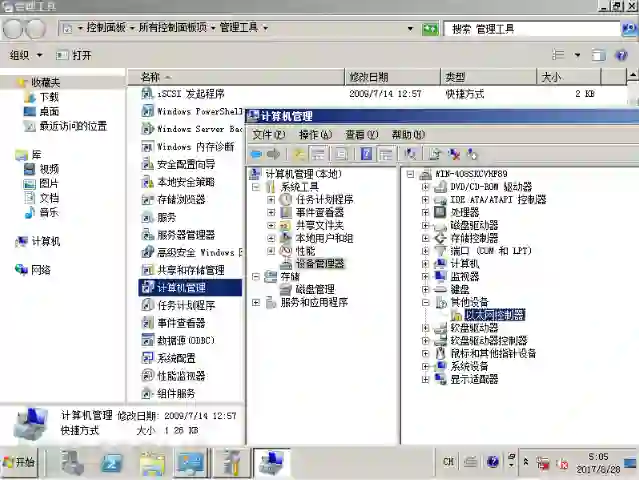
Task: Toggle the Show/Hide Action Pane toolbar icon
Action: pyautogui.click(x=386, y=154)
